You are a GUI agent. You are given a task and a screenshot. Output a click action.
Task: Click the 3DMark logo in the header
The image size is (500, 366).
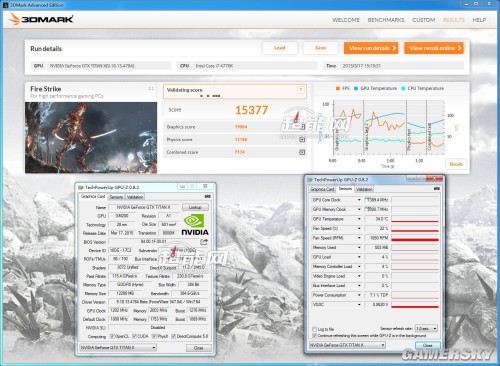(x=41, y=19)
